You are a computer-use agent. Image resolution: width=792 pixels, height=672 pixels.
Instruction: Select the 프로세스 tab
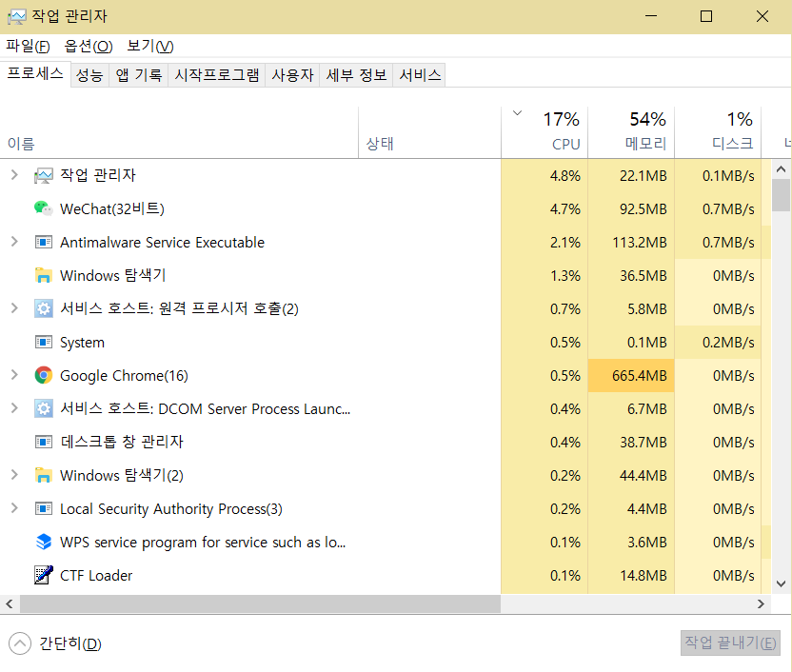(x=35, y=73)
